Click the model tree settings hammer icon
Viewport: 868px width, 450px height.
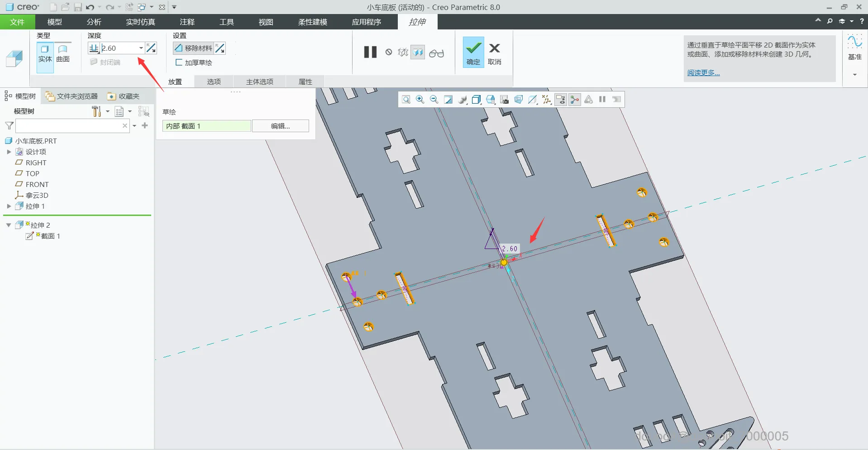tap(96, 111)
